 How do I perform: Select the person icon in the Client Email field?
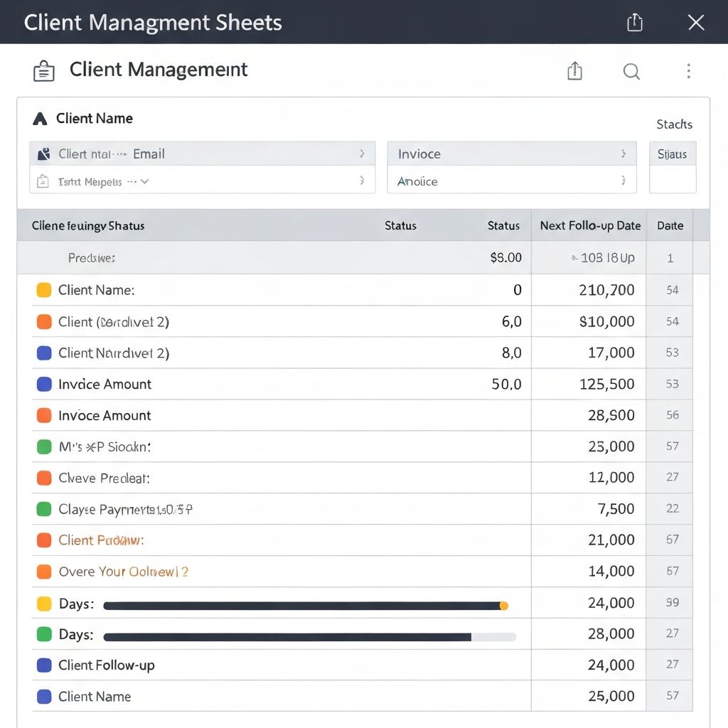43,153
